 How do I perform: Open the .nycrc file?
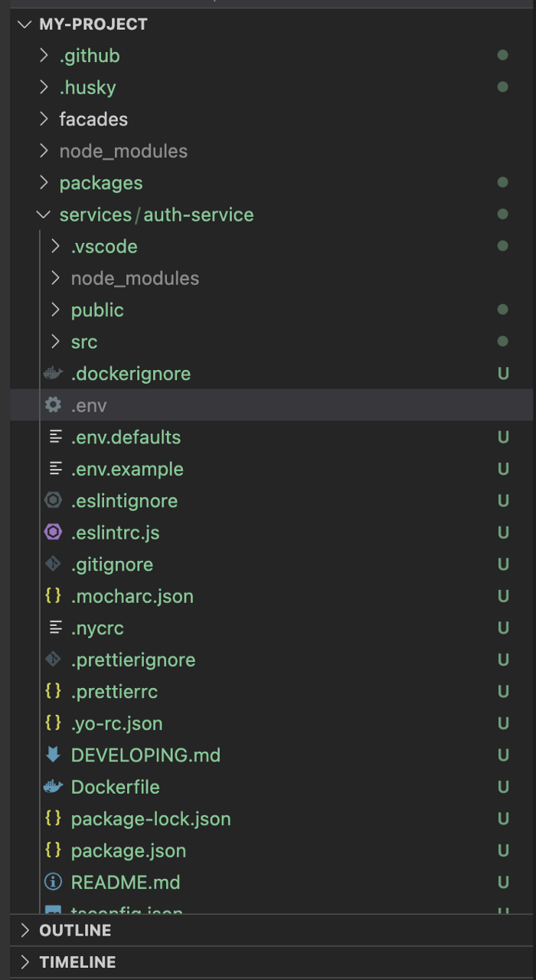click(x=97, y=628)
